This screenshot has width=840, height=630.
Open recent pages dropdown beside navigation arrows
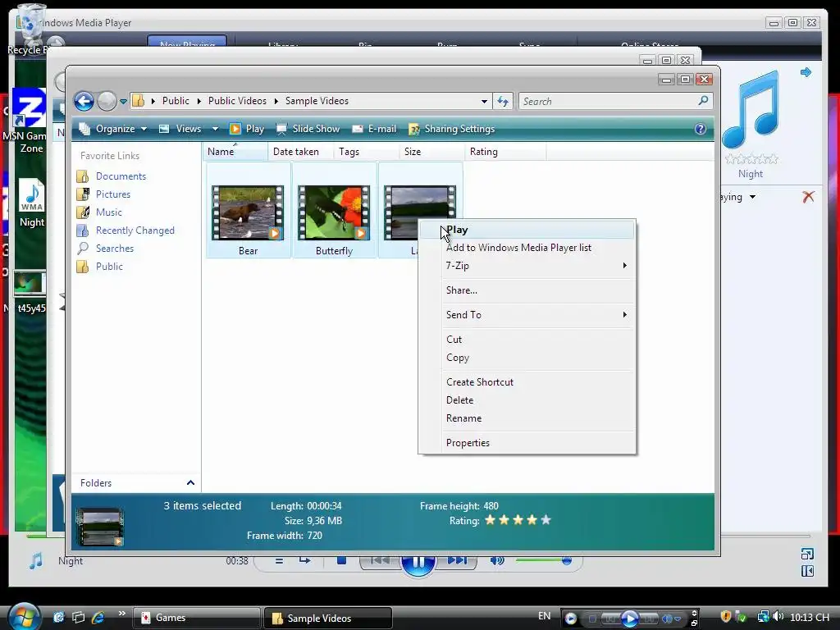pyautogui.click(x=123, y=101)
